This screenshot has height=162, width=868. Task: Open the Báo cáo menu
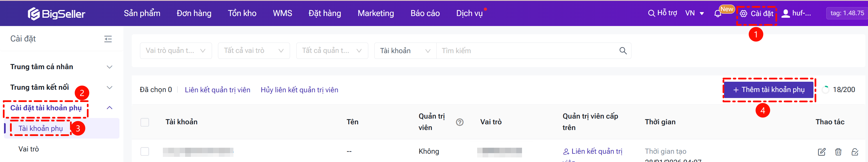[x=425, y=13]
